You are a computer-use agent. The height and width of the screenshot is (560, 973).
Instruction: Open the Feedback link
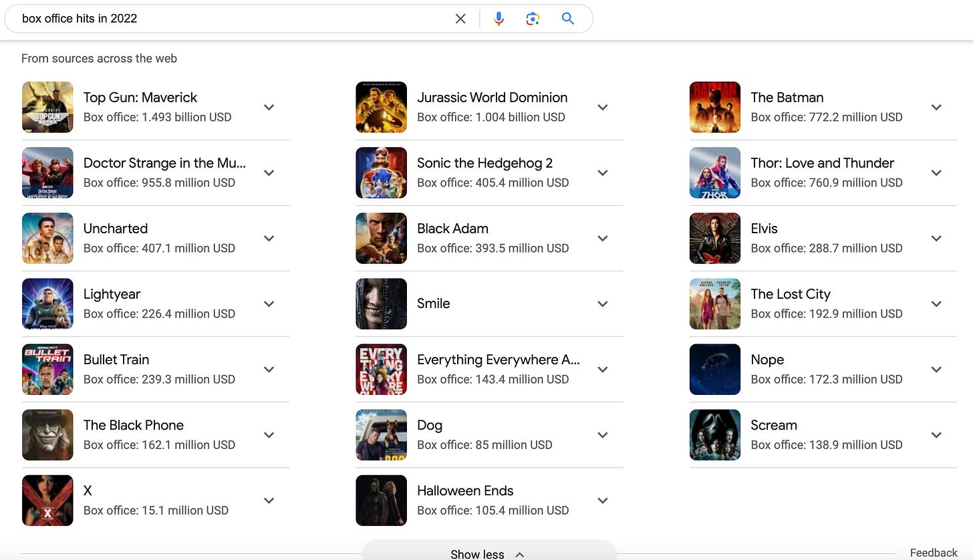(934, 553)
